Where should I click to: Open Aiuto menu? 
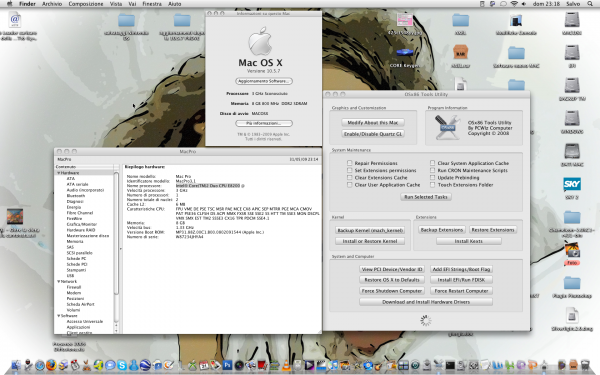pos(174,4)
